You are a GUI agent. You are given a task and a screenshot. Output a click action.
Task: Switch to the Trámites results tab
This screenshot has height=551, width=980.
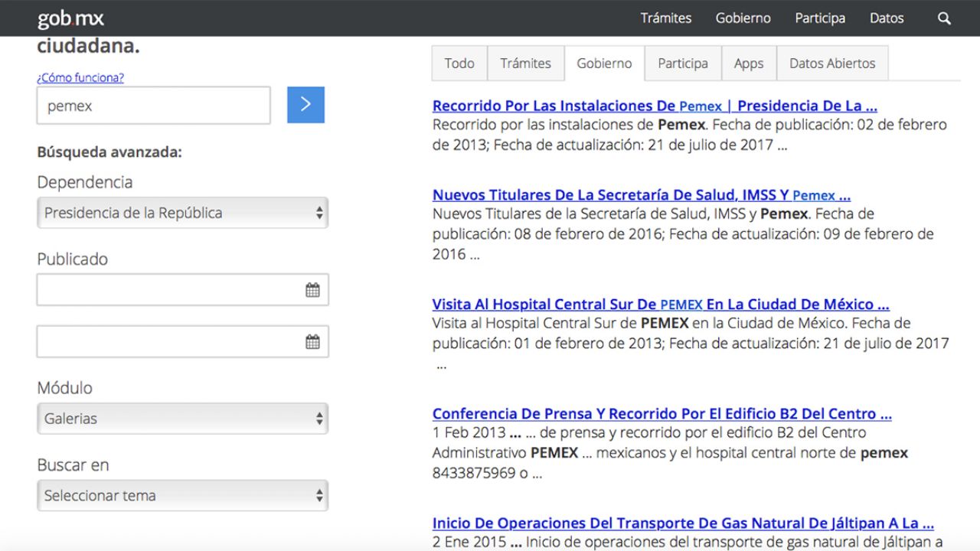pyautogui.click(x=526, y=64)
